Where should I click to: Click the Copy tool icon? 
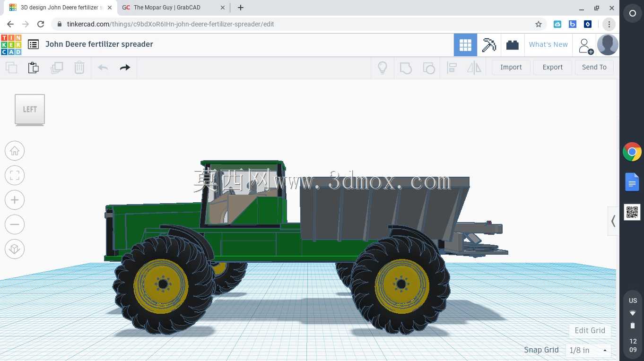11,68
